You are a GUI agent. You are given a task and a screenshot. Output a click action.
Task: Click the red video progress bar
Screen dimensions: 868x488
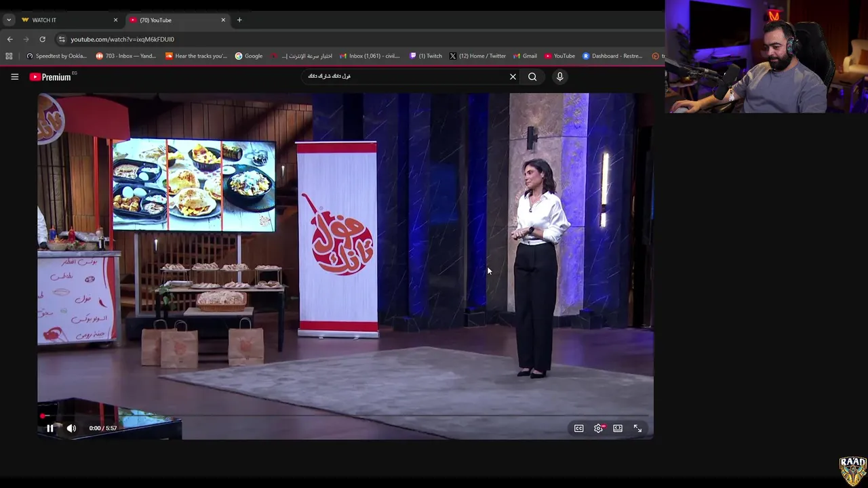click(x=346, y=415)
